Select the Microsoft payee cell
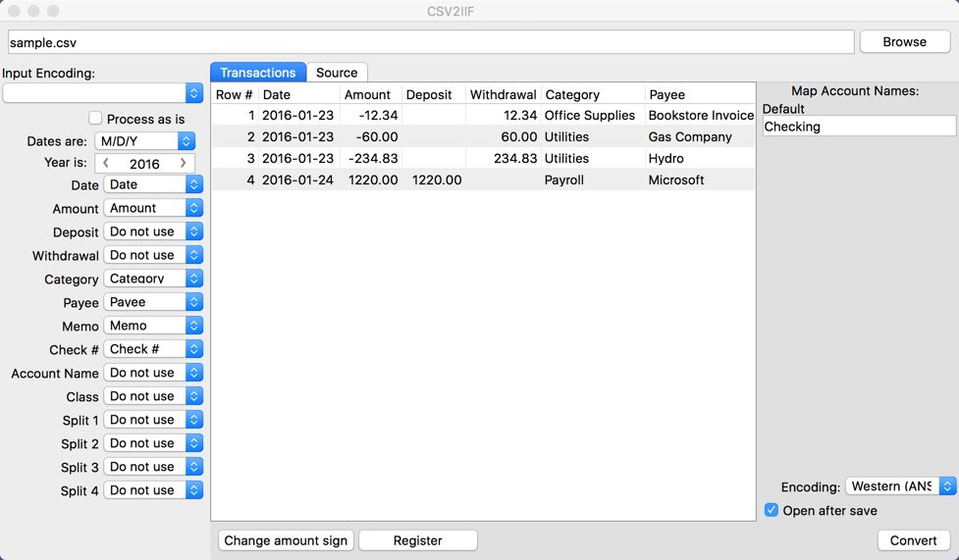This screenshot has width=959, height=560. 701,179
